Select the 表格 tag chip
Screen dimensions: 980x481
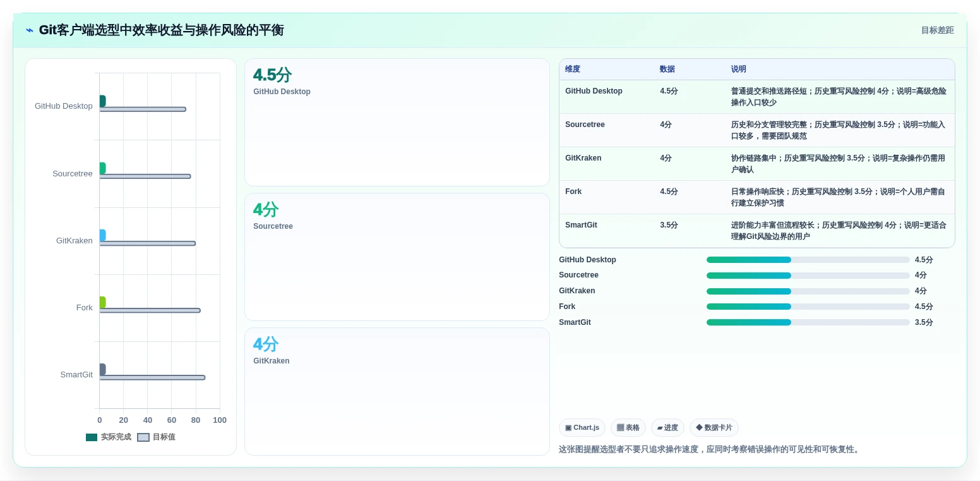coord(628,428)
